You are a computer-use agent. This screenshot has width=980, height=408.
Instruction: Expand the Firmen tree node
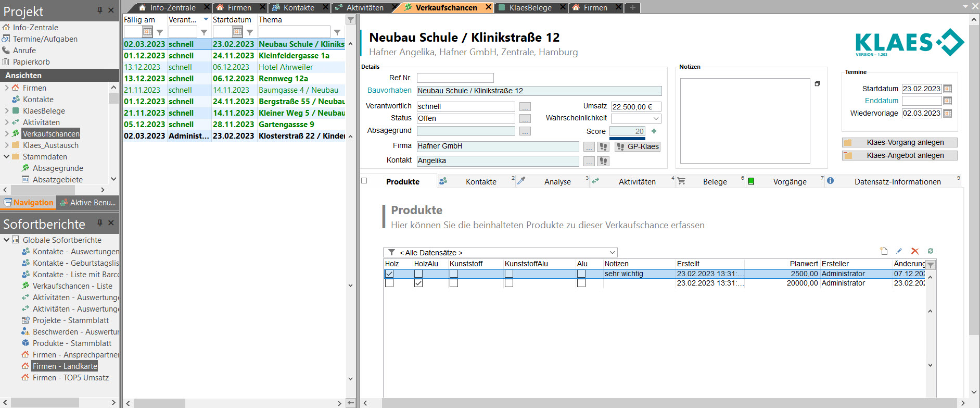(x=7, y=88)
